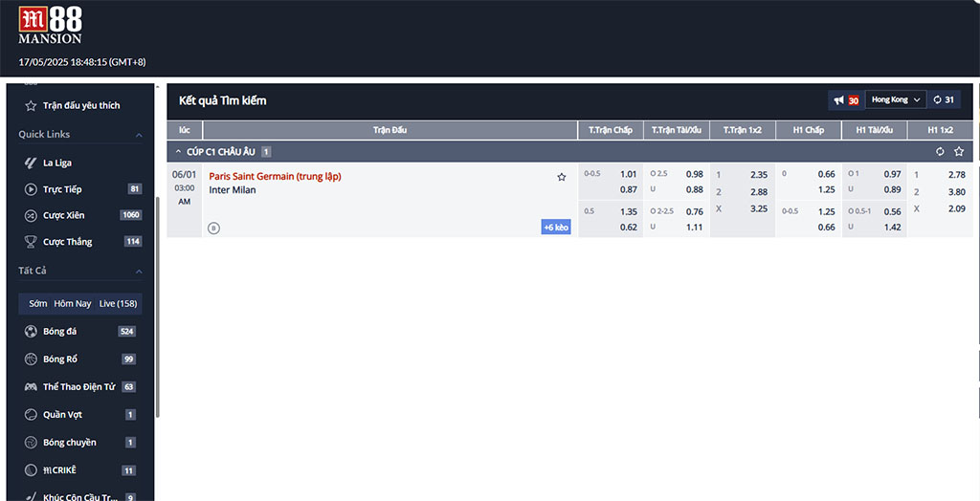Collapse the Quick Links section

tap(139, 135)
